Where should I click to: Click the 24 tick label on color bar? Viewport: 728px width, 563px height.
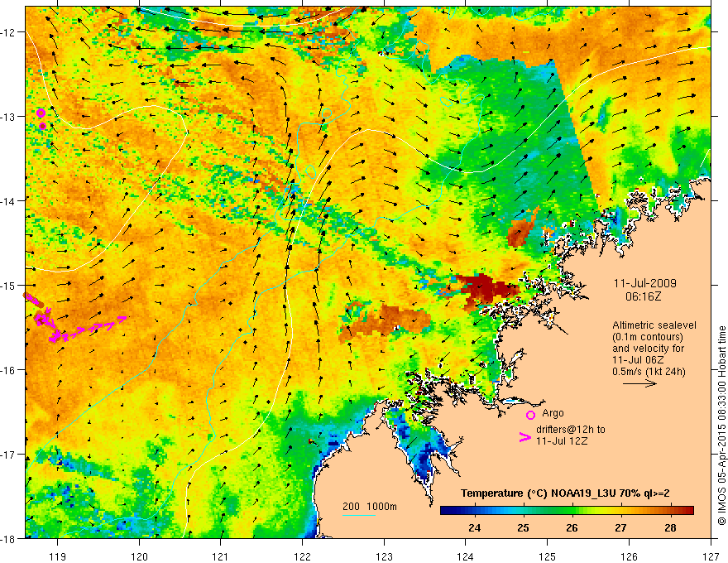click(475, 528)
